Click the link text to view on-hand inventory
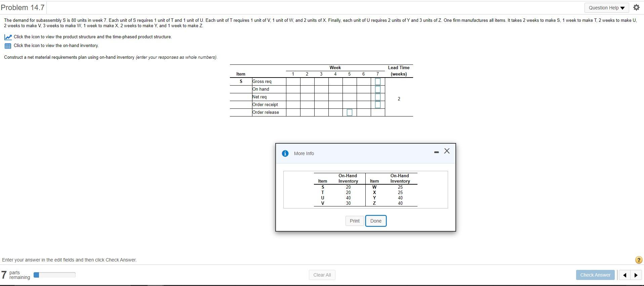 pos(56,46)
